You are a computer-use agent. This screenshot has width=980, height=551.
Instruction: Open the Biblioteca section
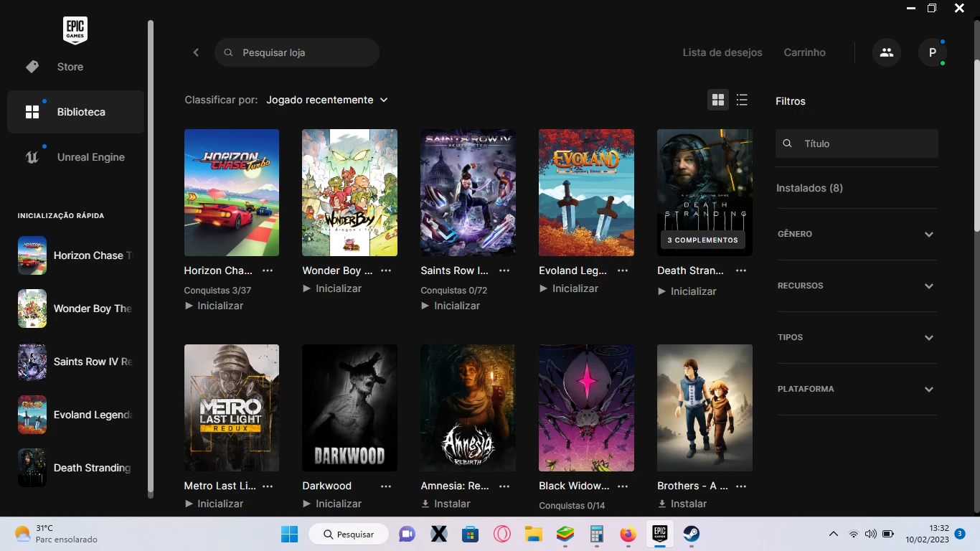tap(75, 112)
